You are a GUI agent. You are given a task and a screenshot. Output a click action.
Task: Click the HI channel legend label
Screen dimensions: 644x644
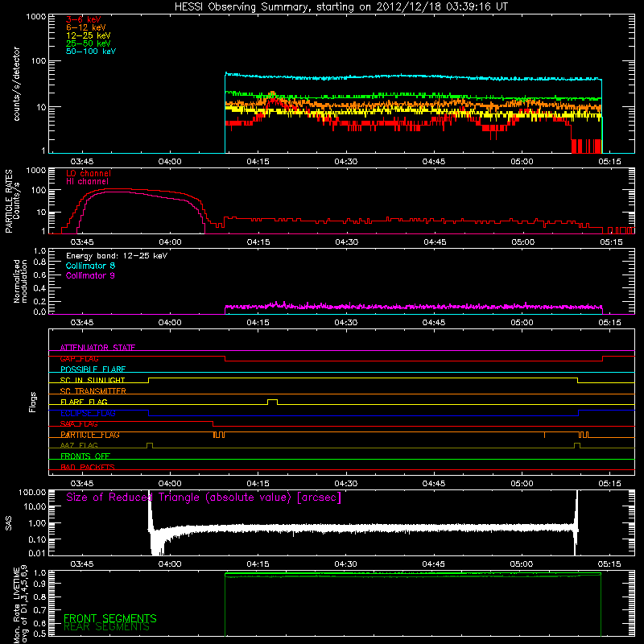point(88,181)
